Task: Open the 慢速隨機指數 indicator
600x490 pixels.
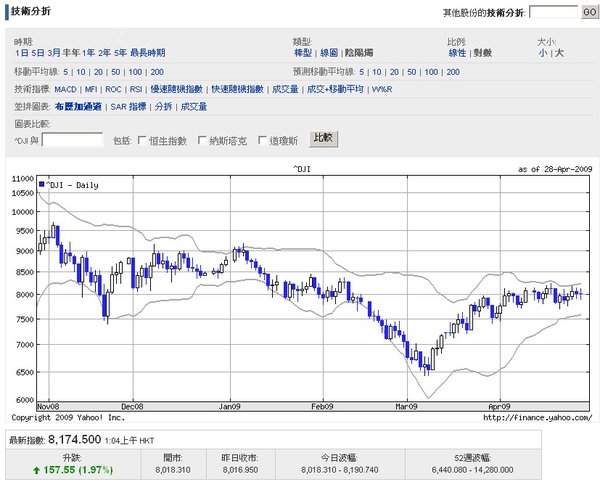Action: pos(176,89)
